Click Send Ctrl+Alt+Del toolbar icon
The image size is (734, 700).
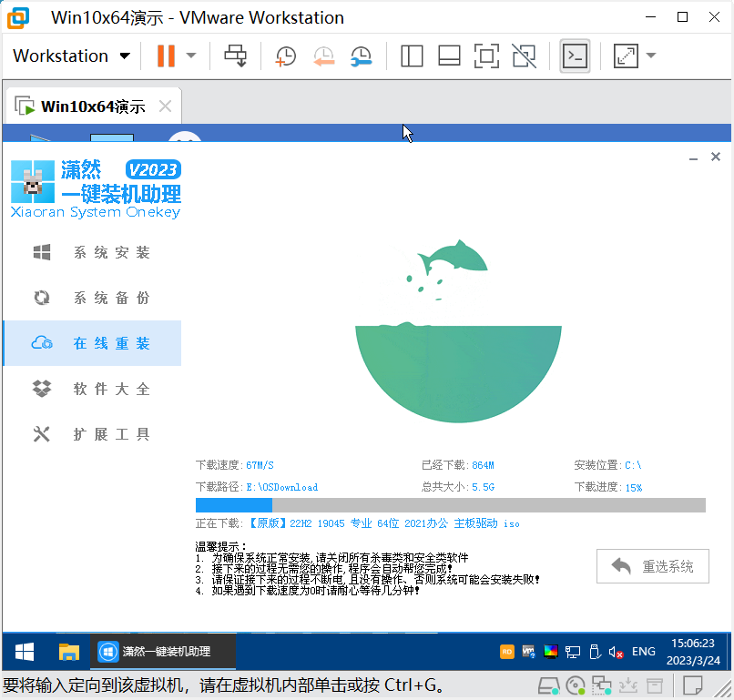coord(236,56)
